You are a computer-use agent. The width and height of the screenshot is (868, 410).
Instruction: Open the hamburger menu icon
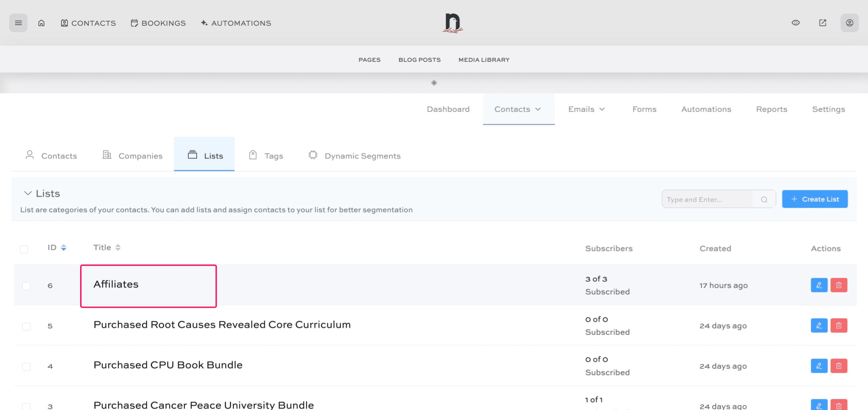click(x=18, y=23)
